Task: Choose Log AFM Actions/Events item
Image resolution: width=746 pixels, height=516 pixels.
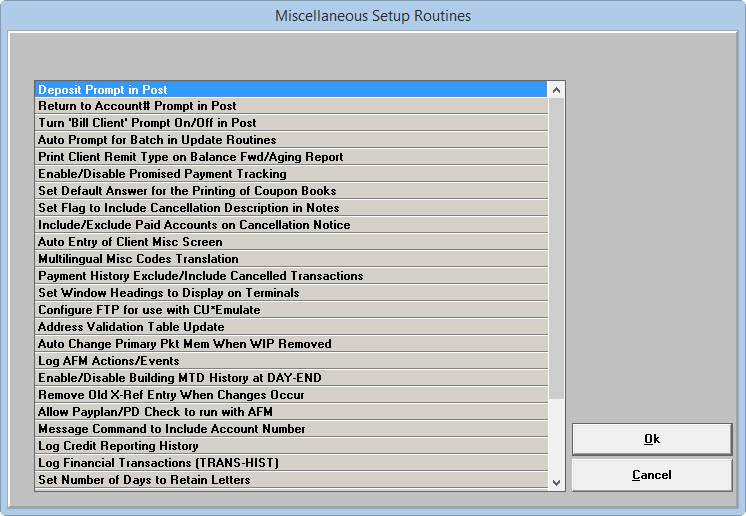Action: pyautogui.click(x=290, y=361)
